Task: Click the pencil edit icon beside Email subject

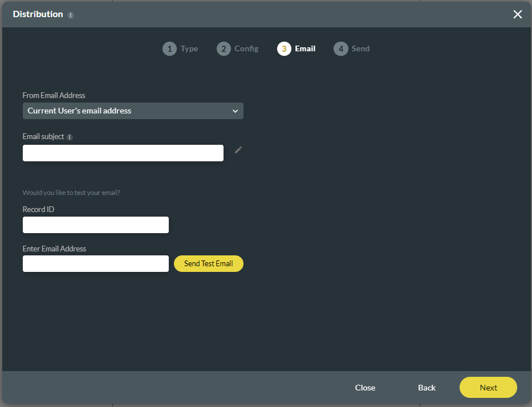Action: point(238,149)
